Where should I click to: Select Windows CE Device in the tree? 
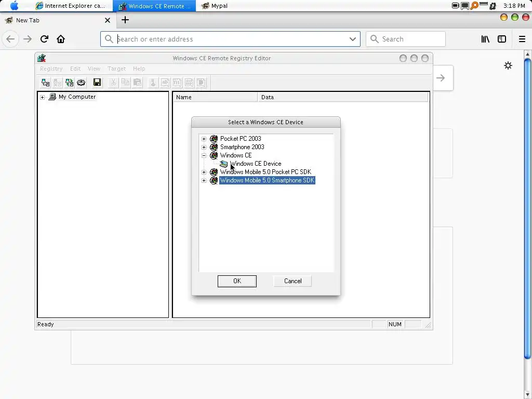click(256, 164)
